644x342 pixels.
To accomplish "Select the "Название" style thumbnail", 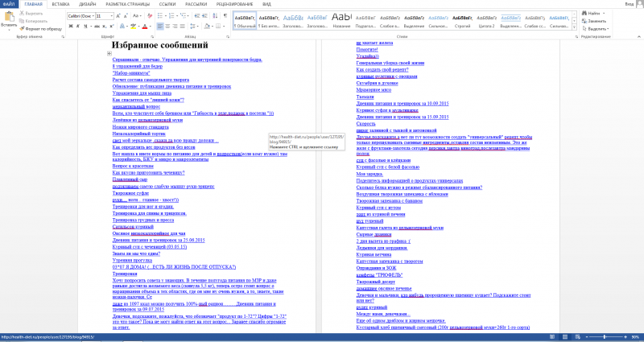I will [x=341, y=20].
